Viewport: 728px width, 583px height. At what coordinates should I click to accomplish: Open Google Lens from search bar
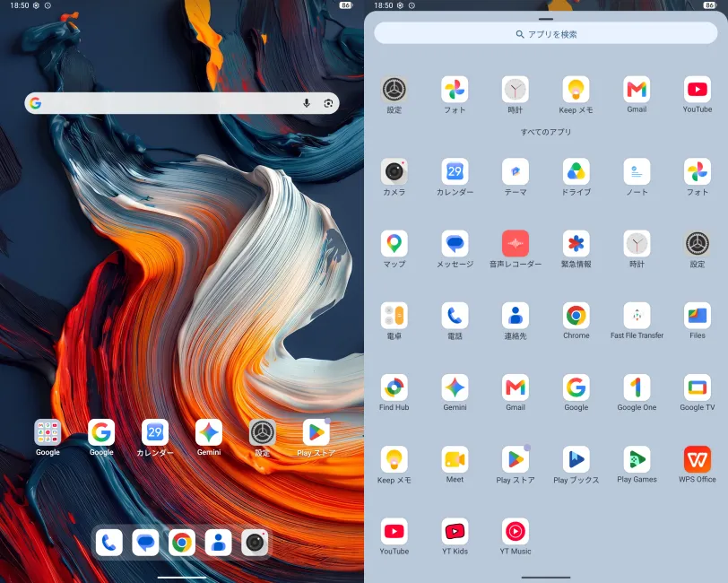coord(328,103)
